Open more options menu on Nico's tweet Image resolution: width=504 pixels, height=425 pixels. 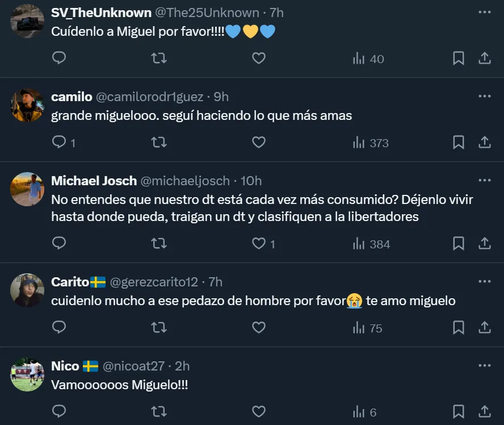(x=484, y=366)
